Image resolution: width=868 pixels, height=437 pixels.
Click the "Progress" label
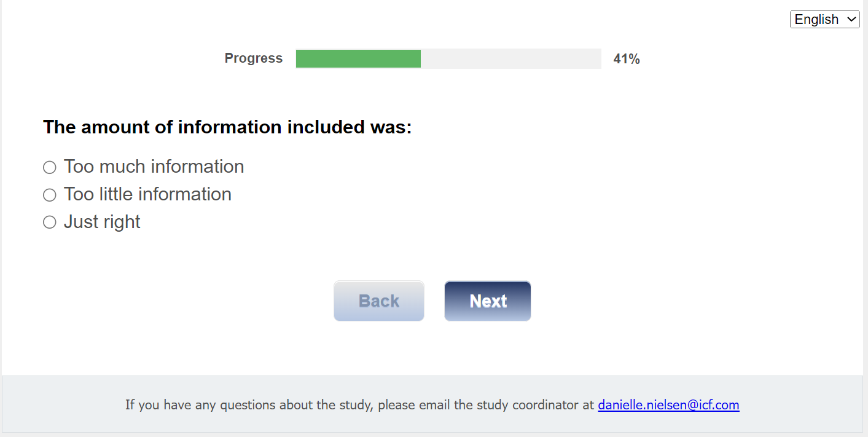(254, 58)
